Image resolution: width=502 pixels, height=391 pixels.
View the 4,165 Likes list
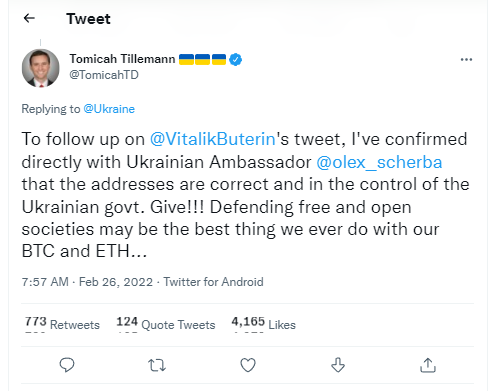coord(263,324)
